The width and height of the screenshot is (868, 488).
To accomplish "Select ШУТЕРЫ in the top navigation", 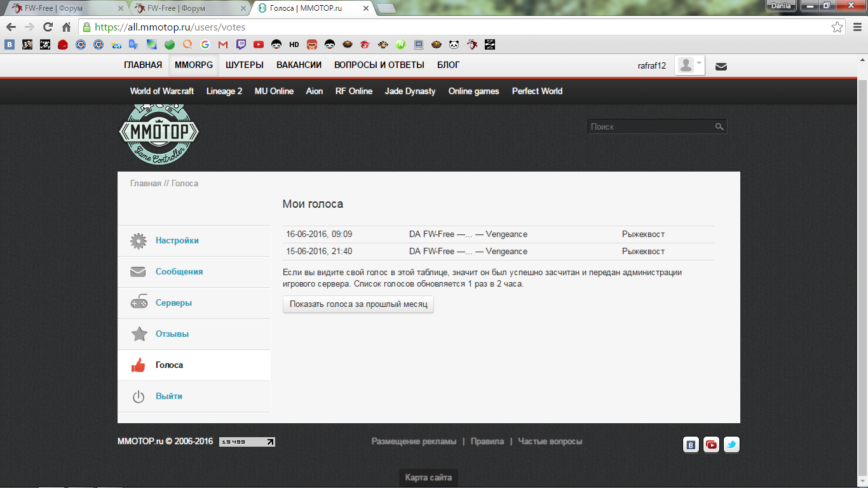I will (x=245, y=65).
